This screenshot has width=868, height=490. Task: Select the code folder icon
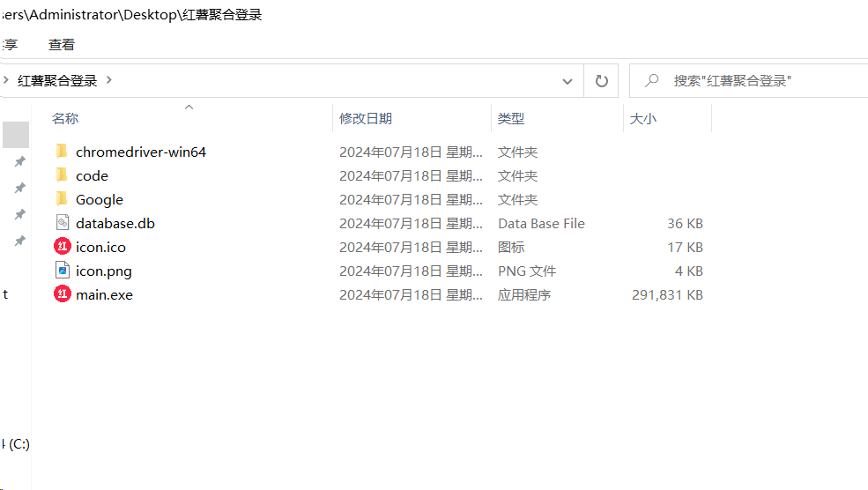61,175
